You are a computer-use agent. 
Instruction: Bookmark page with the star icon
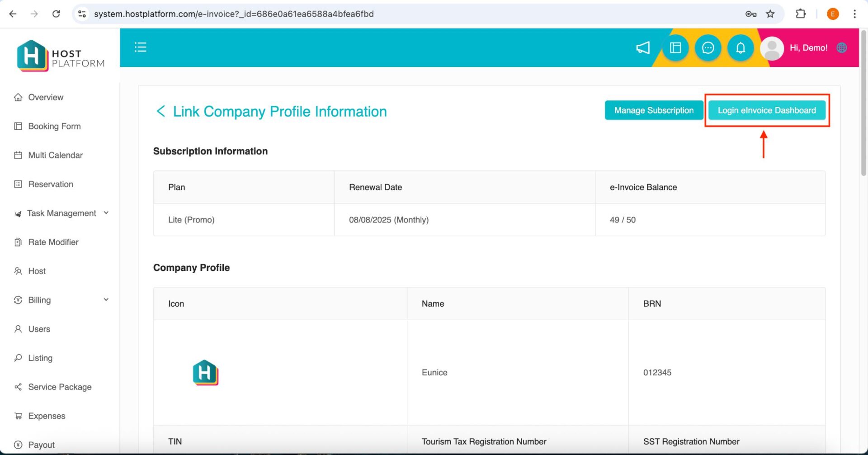click(770, 14)
